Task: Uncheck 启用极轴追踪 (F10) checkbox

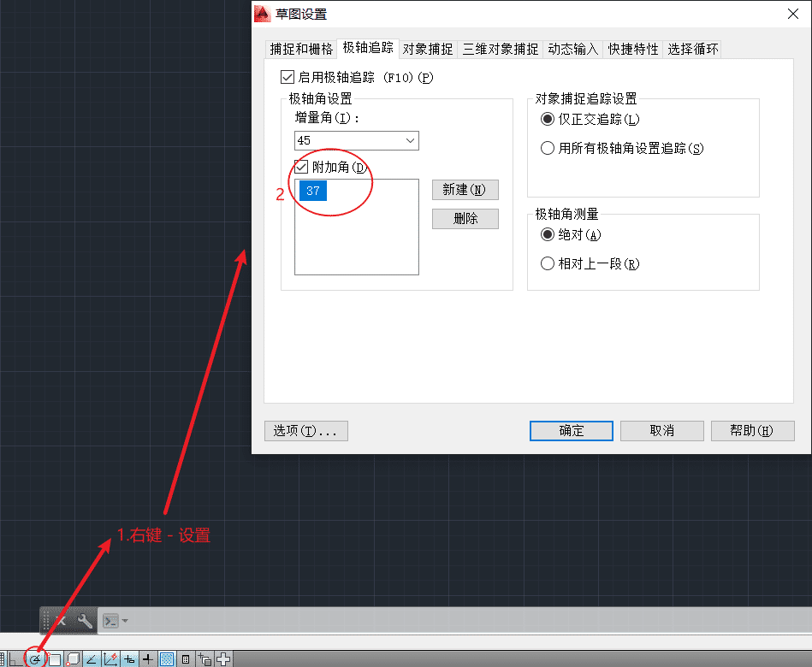Action: (x=287, y=77)
